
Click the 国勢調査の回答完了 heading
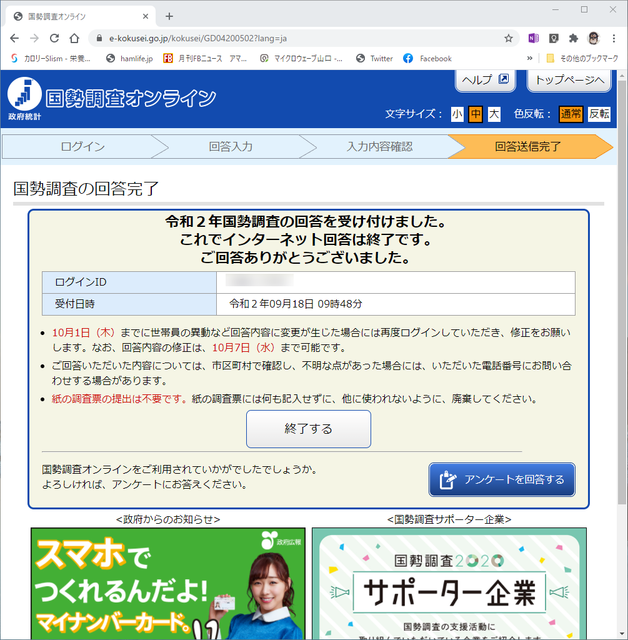(x=86, y=189)
